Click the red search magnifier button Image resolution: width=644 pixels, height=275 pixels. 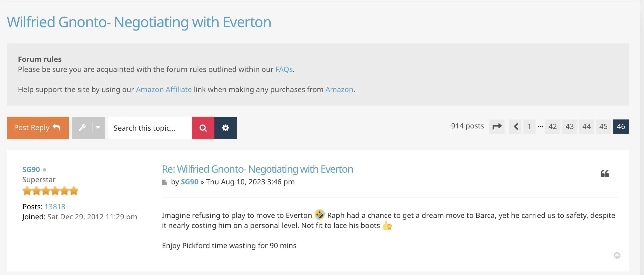203,128
